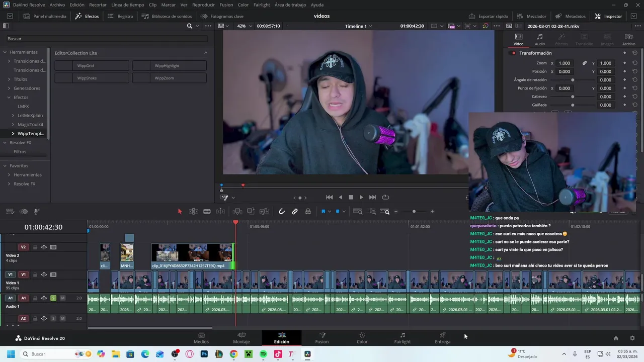
Task: Collapse the Efectos category
Action: click(9, 98)
